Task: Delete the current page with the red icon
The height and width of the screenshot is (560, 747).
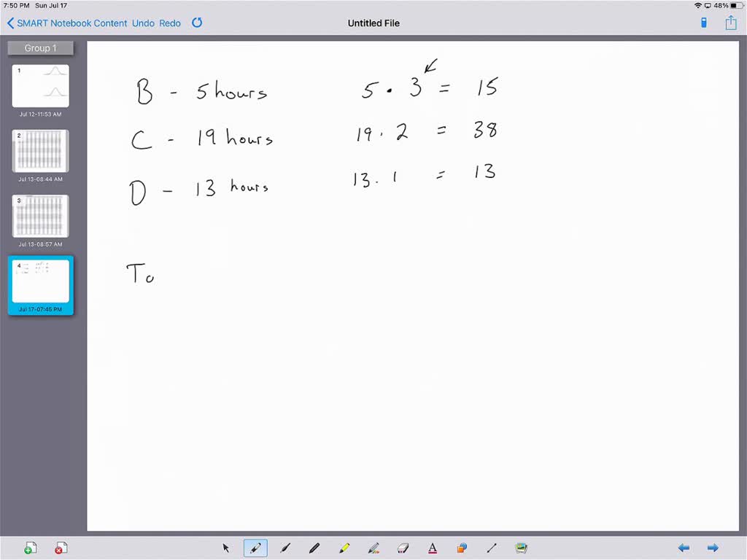Action: 61,547
